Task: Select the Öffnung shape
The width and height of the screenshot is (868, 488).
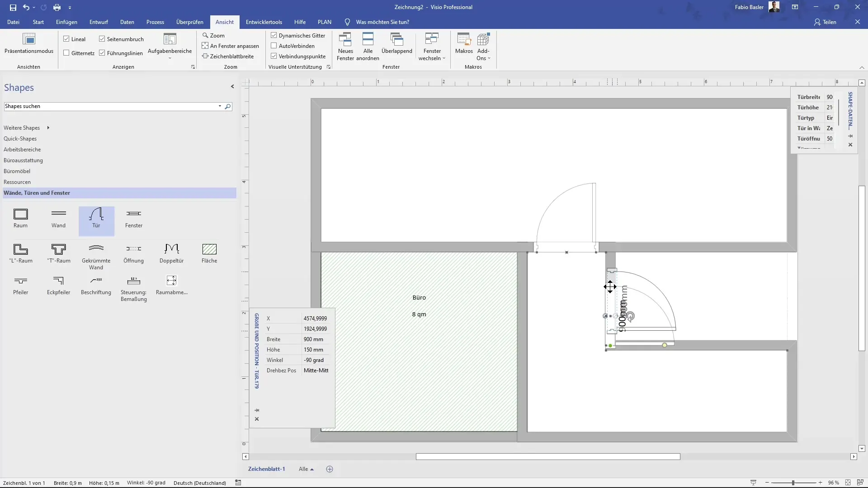Action: pyautogui.click(x=134, y=253)
